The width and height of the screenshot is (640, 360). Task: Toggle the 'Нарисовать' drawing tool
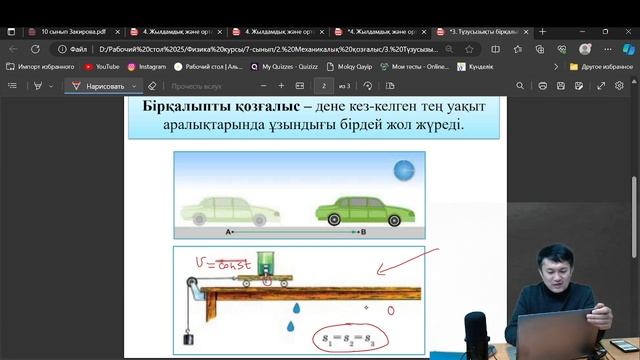point(98,86)
